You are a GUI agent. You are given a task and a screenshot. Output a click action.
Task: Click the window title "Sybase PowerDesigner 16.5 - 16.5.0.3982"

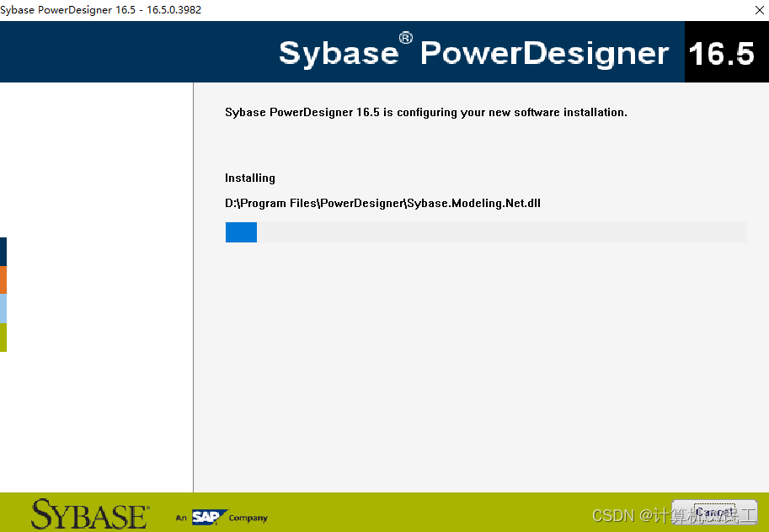click(100, 10)
